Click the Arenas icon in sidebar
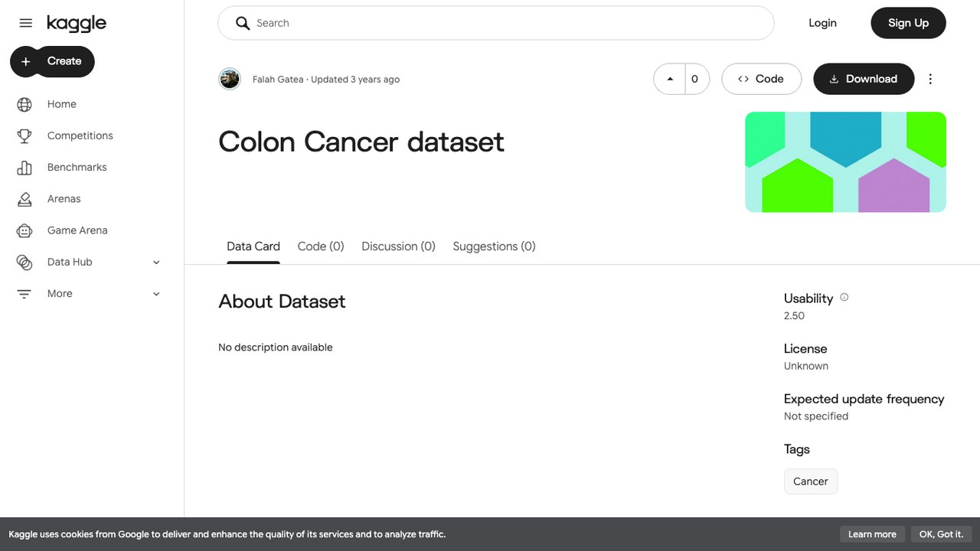Screen dimensions: 980x551 point(24,199)
